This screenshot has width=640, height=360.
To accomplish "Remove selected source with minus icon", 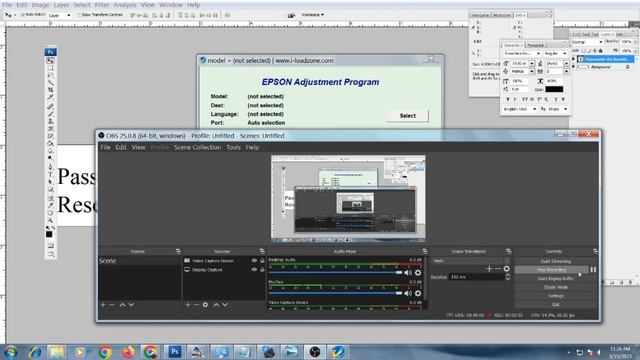I will (x=196, y=304).
